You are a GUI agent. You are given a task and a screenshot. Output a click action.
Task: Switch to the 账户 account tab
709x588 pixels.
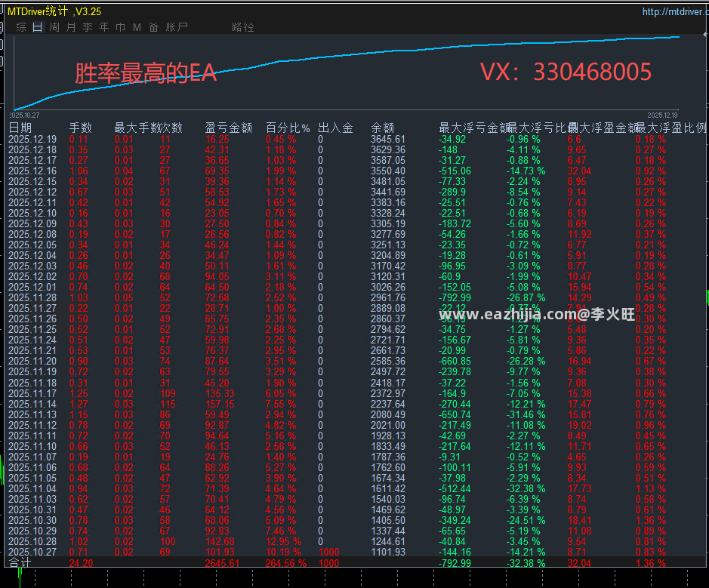(x=177, y=27)
